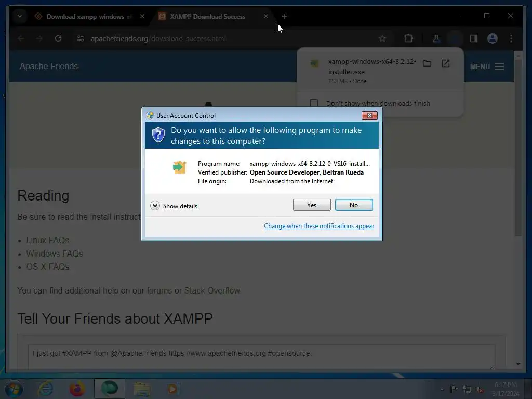Bookmark this page with the star icon

(382, 38)
